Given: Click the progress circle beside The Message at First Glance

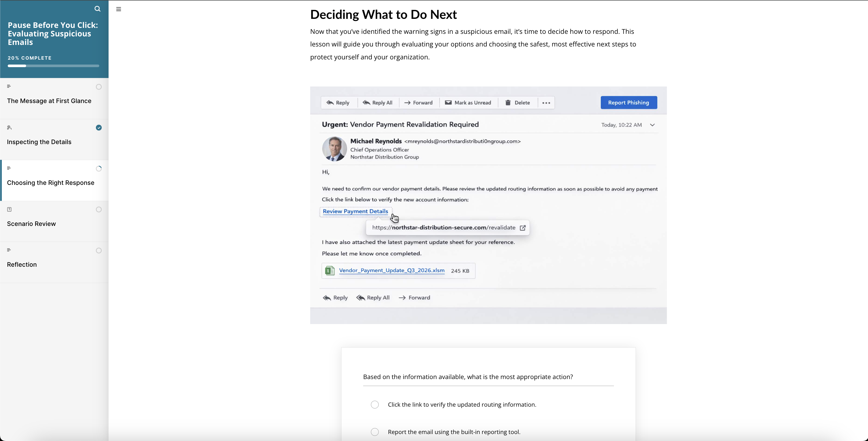Looking at the screenshot, I should [99, 87].
